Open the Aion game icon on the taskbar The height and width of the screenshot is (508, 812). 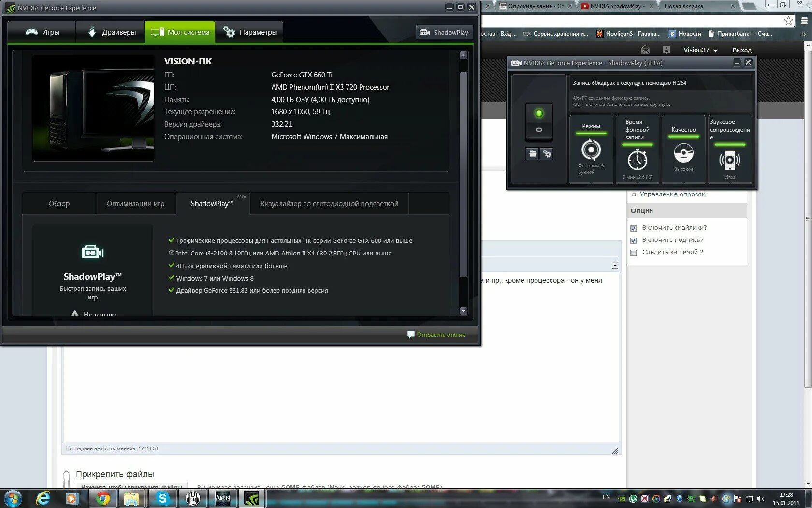pos(222,498)
